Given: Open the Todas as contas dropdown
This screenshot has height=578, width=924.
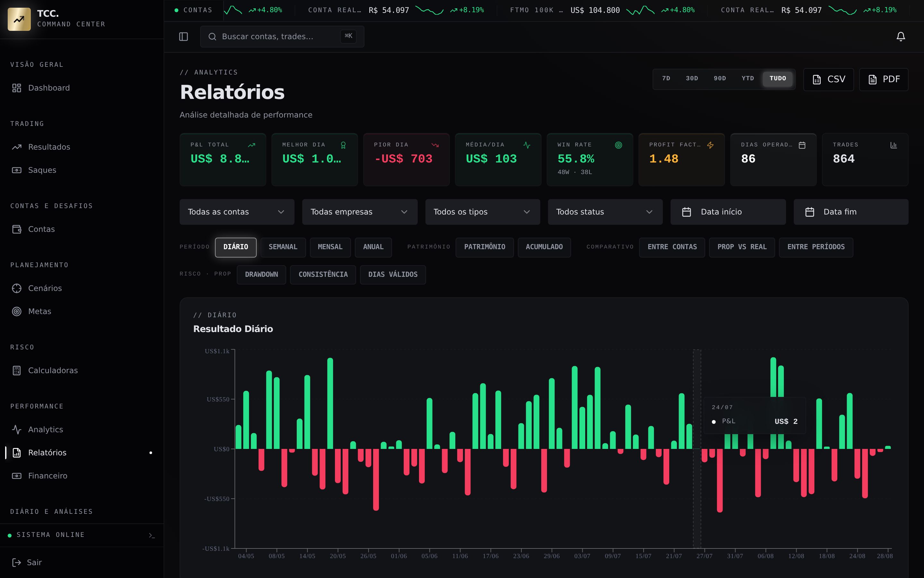Looking at the screenshot, I should point(237,212).
